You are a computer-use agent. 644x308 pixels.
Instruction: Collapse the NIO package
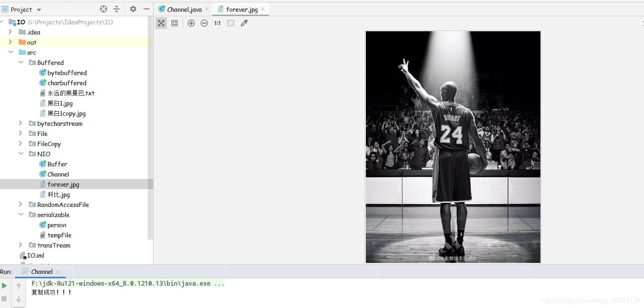pos(21,153)
